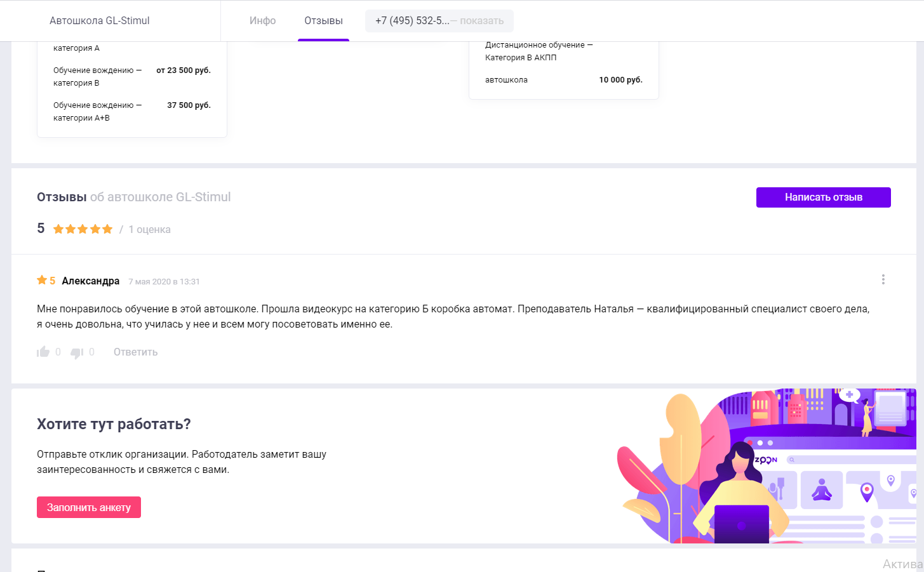
Task: Click the 1 оценка rating count
Action: pyautogui.click(x=149, y=230)
